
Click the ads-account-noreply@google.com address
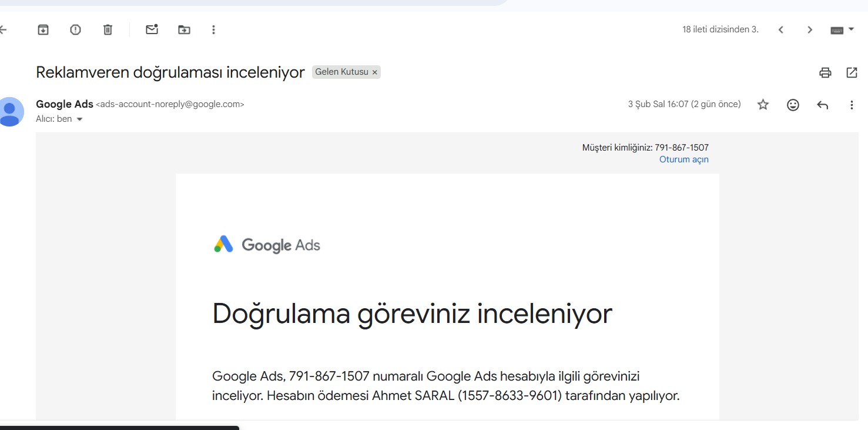click(170, 104)
